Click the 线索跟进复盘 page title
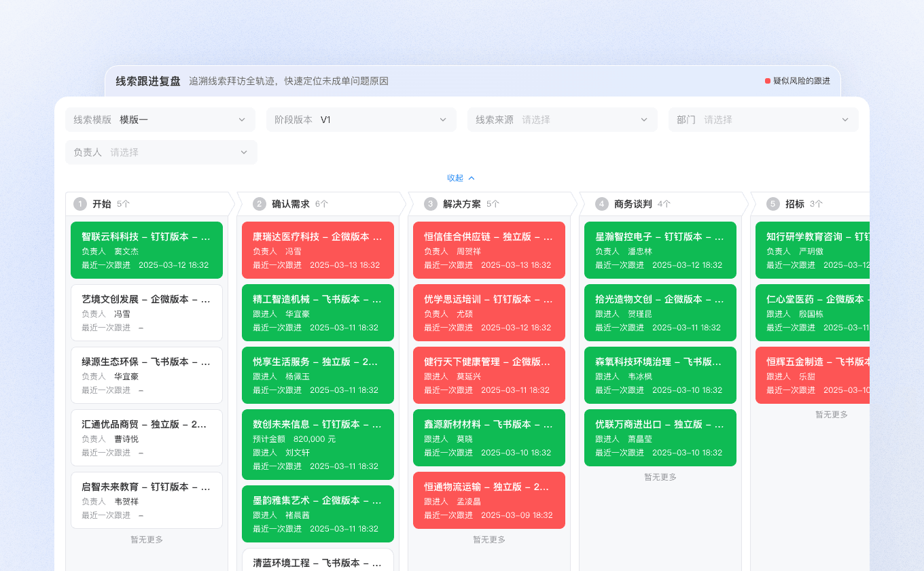The height and width of the screenshot is (571, 924). (x=148, y=81)
